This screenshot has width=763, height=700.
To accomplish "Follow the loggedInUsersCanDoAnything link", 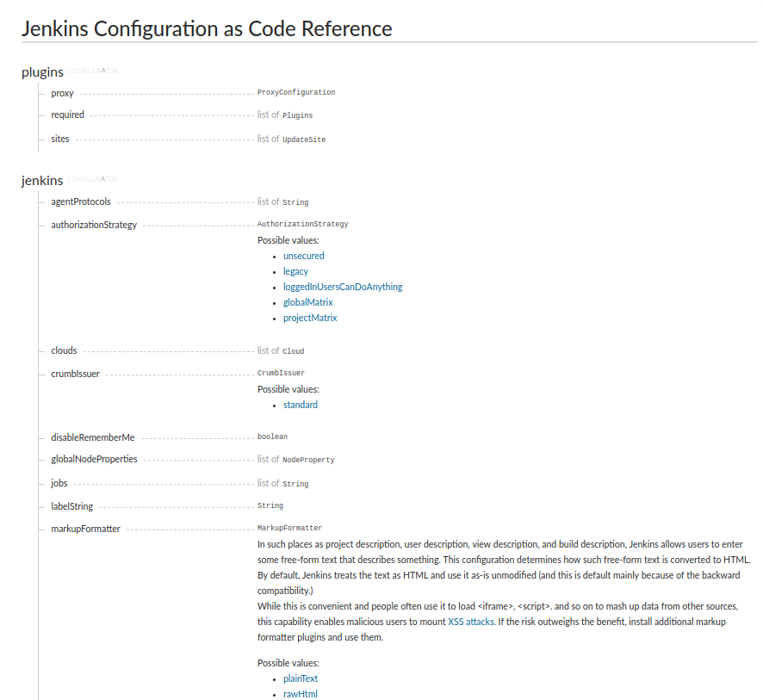I will point(343,287).
